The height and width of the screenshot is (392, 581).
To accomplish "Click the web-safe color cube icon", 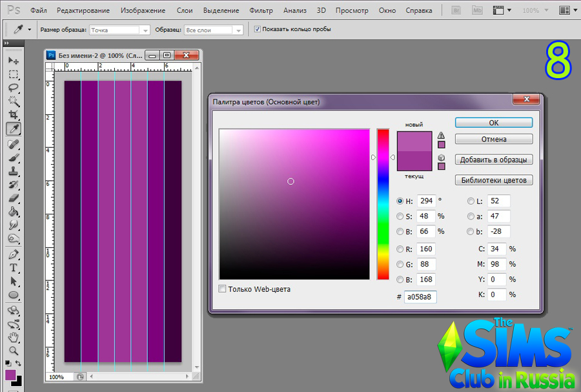I will click(441, 158).
